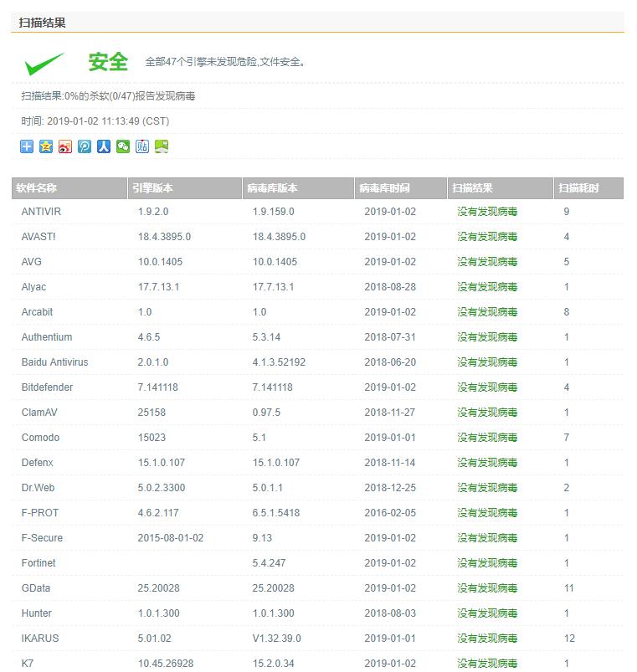Click Fortinet database version 5.4.247

tap(269, 562)
